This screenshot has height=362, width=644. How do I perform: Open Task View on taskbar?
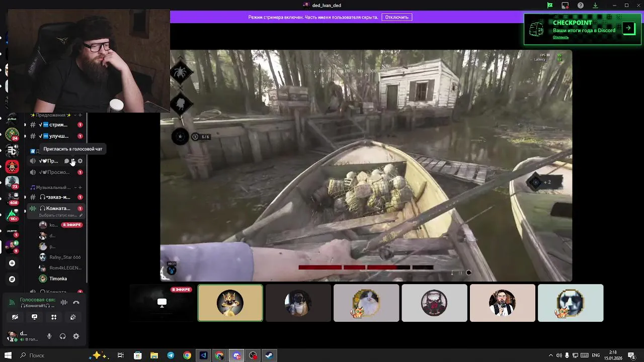121,355
